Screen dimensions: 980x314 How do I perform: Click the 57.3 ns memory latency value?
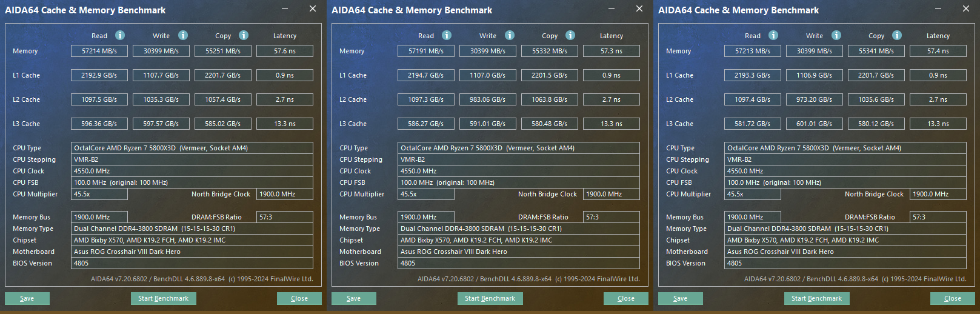click(612, 51)
